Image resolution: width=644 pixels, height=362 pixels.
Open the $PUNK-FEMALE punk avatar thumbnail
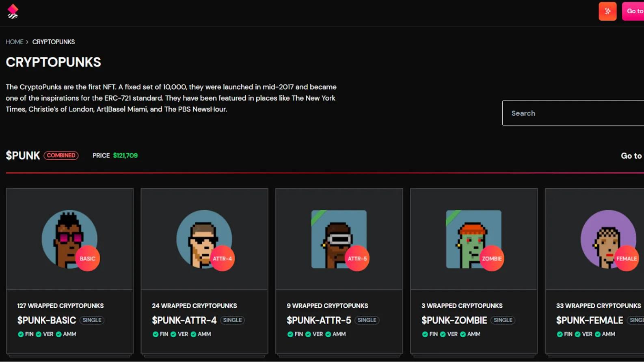(608, 239)
